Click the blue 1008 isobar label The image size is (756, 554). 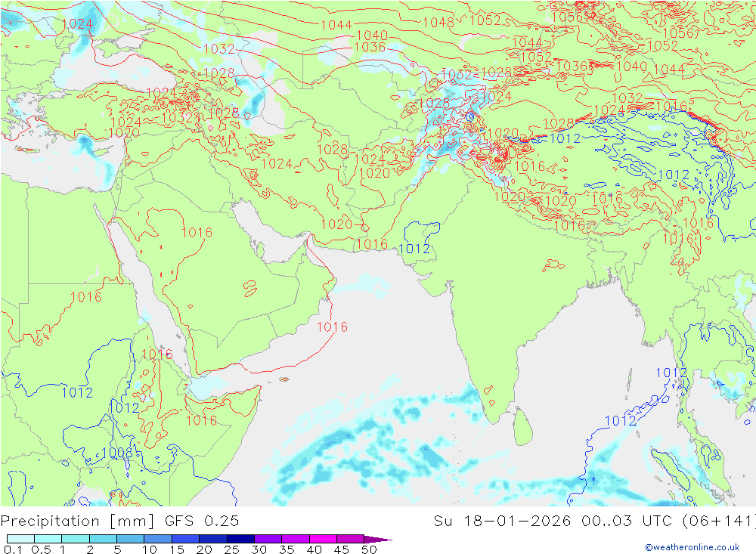click(x=117, y=453)
